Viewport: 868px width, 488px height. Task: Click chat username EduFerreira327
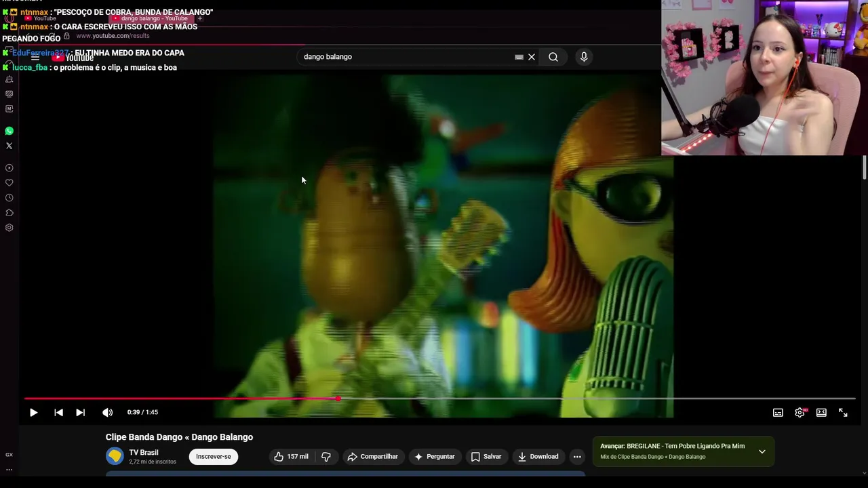[x=41, y=53]
